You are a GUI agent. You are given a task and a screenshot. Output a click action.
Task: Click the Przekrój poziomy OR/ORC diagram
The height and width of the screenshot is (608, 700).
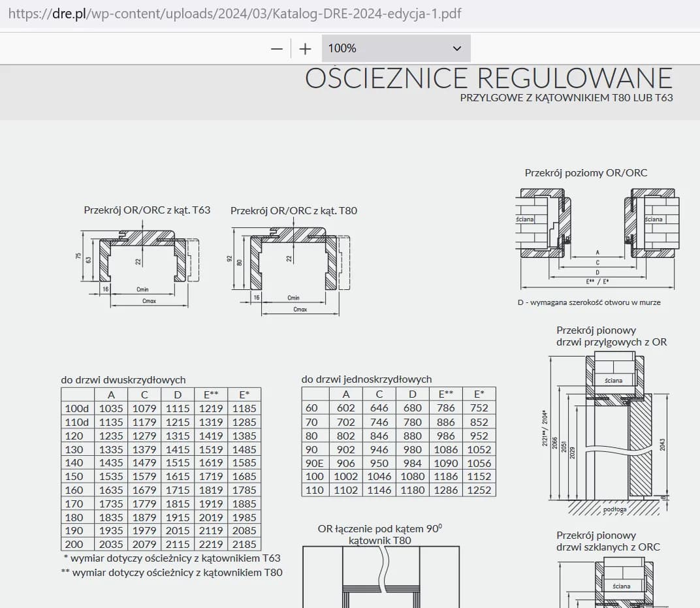597,235
